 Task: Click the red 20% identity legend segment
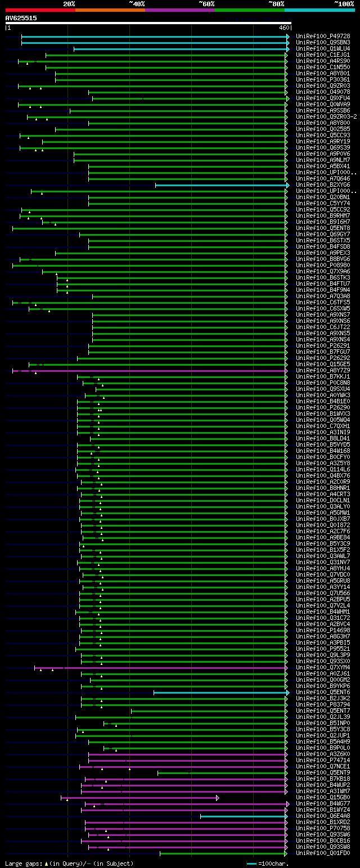click(40, 10)
